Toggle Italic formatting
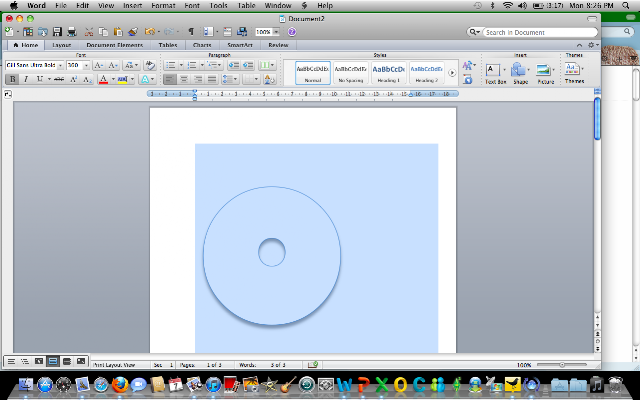The height and width of the screenshot is (400, 640). click(x=26, y=79)
